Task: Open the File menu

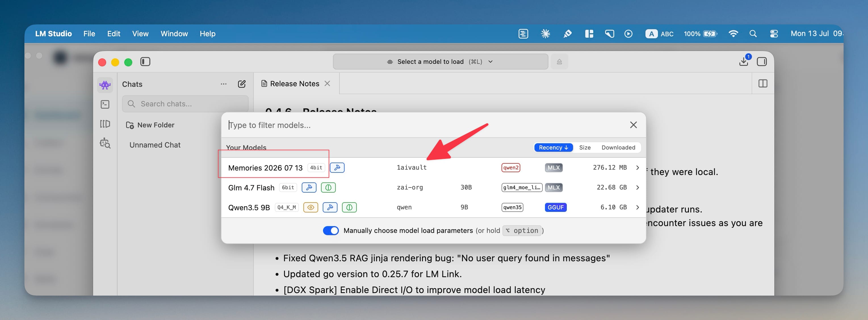Action: (x=89, y=34)
